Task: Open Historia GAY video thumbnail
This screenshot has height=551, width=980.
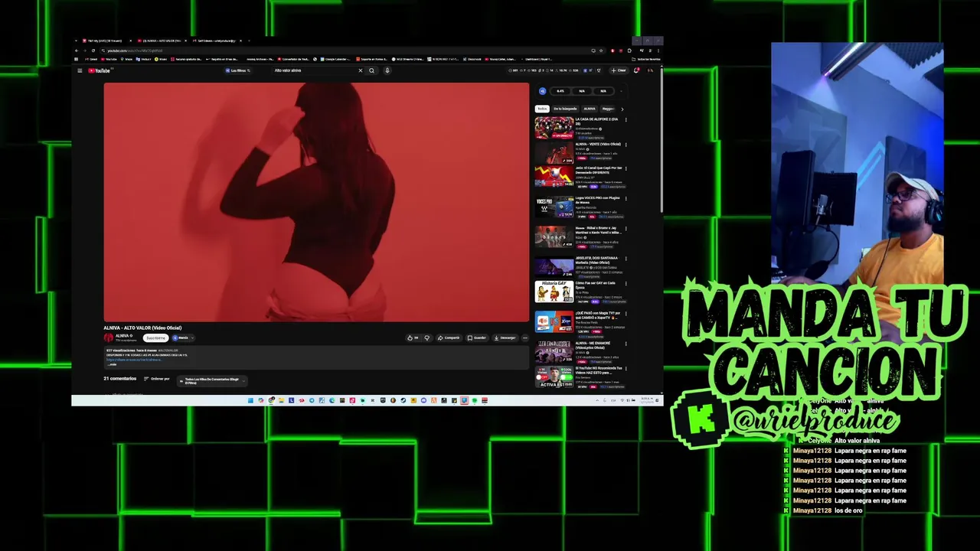Action: pyautogui.click(x=554, y=292)
